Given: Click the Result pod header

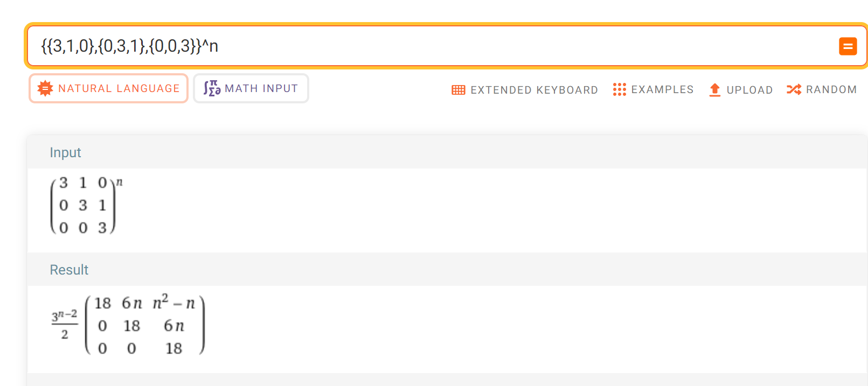Looking at the screenshot, I should pos(69,270).
